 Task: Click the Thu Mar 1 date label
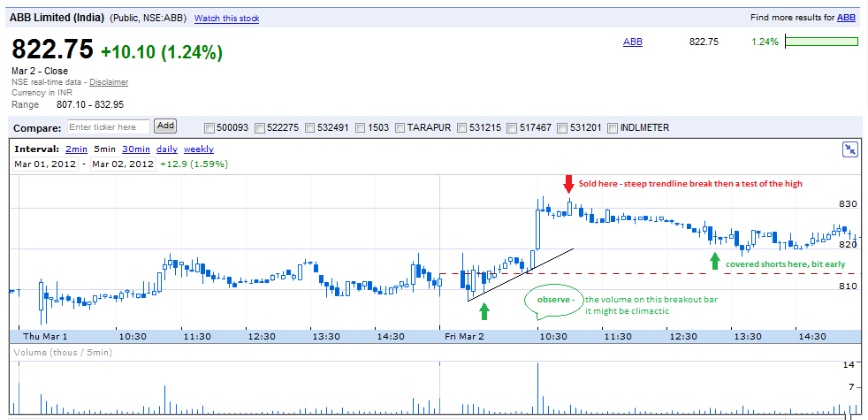[45, 336]
